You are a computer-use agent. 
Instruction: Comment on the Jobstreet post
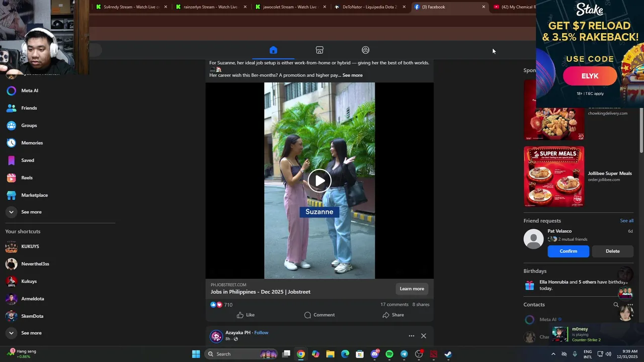[x=319, y=315]
